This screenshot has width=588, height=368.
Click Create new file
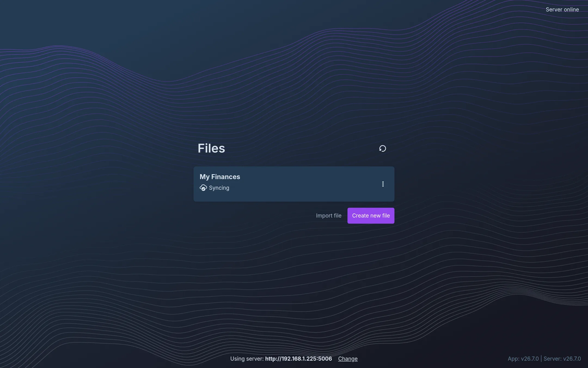pos(371,216)
